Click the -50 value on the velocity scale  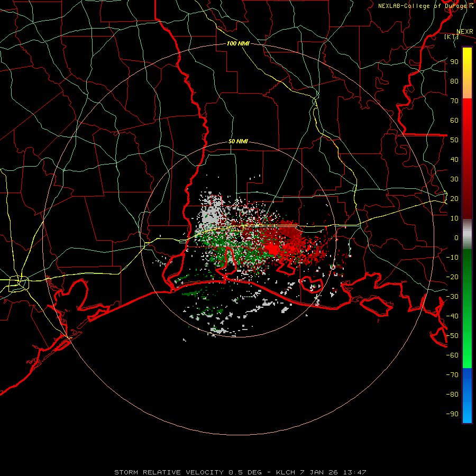pos(452,336)
